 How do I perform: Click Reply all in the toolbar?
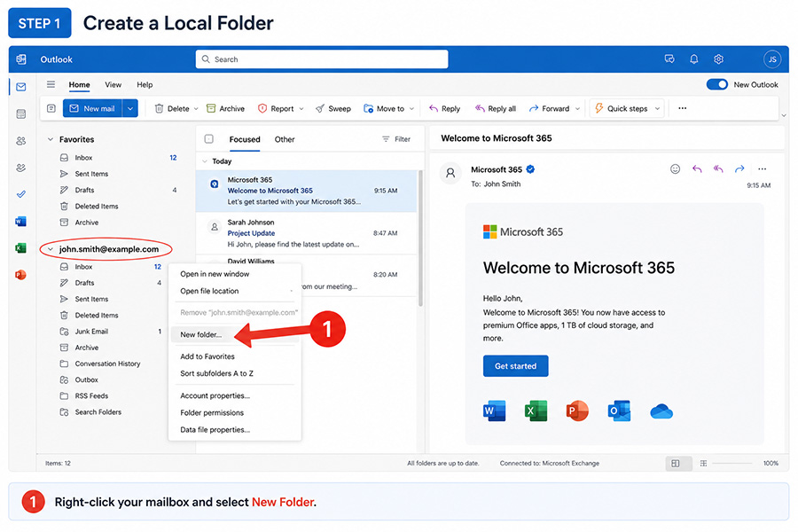pos(495,108)
